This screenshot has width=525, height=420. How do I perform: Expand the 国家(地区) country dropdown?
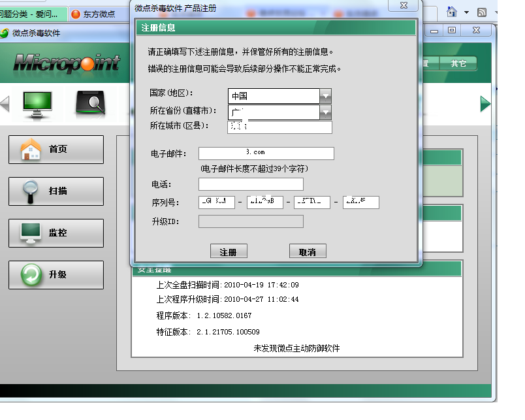tap(325, 96)
